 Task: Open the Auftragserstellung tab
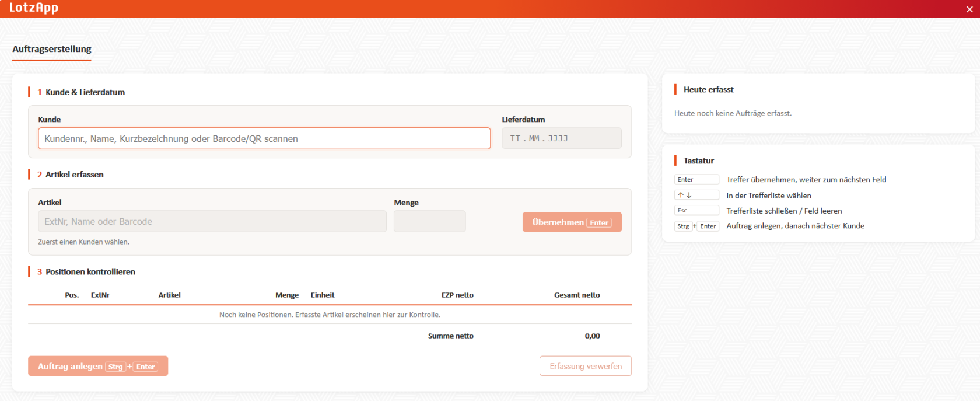tap(52, 49)
